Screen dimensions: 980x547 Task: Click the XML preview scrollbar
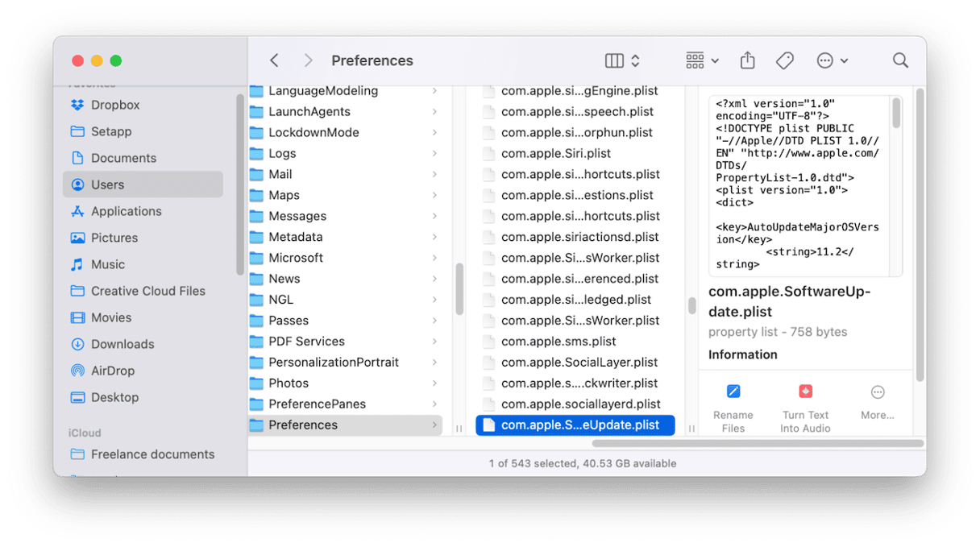coord(896,113)
